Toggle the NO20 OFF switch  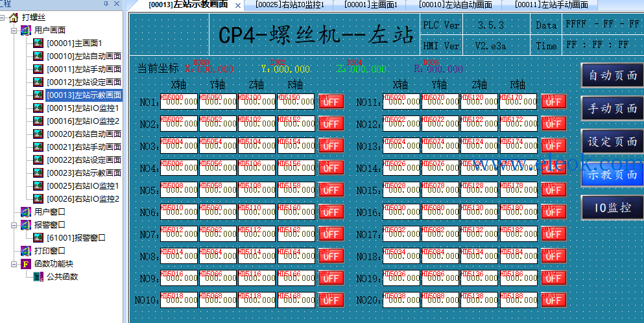click(x=554, y=300)
